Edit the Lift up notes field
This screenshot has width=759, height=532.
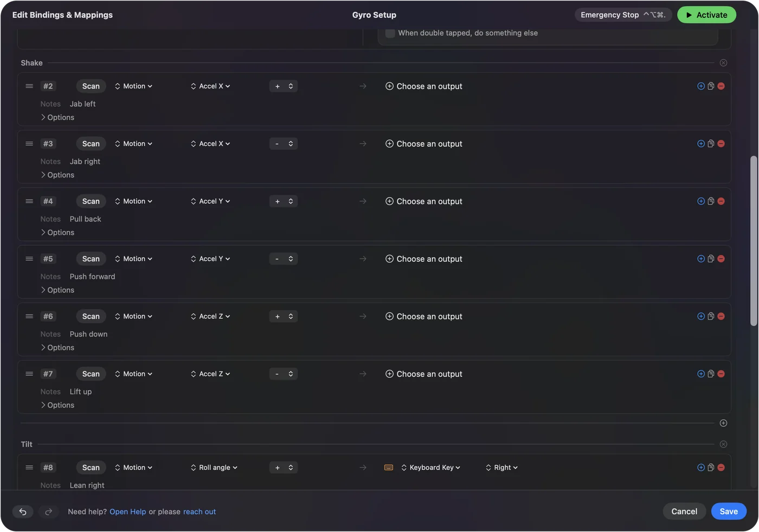click(x=81, y=392)
